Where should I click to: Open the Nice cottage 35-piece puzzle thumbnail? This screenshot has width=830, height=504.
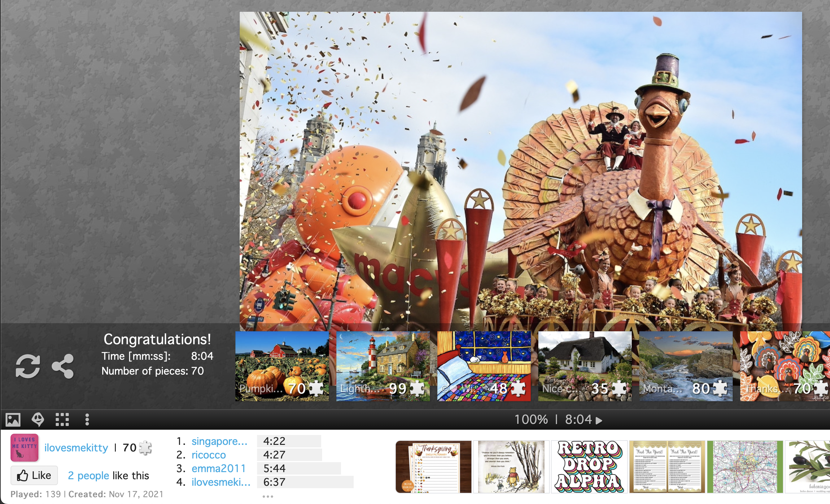[585, 366]
